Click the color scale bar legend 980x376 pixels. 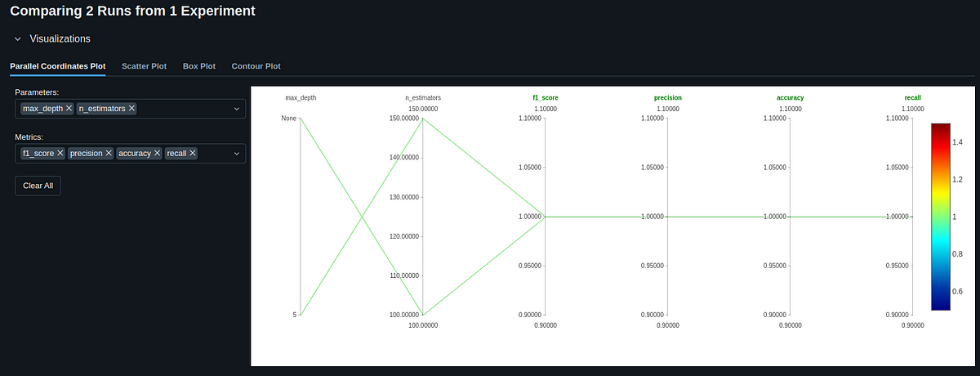(x=940, y=217)
